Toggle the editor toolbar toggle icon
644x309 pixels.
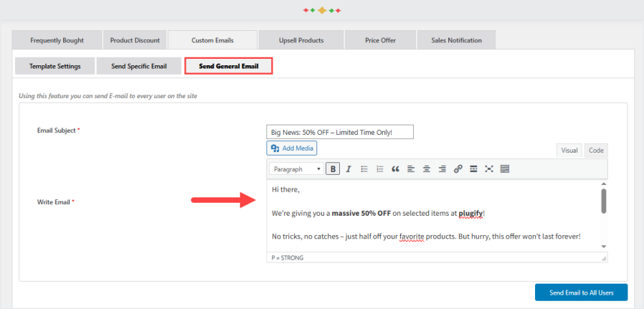click(505, 169)
